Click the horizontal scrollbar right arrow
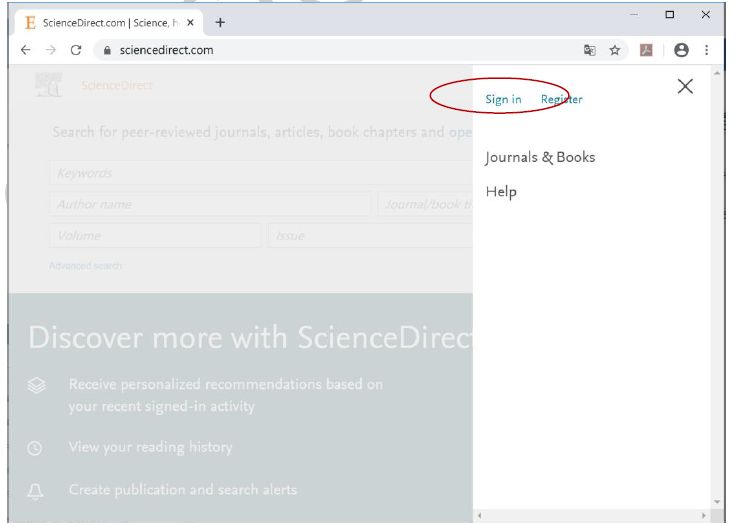Viewport: 740px width, 526px height. coord(704,516)
